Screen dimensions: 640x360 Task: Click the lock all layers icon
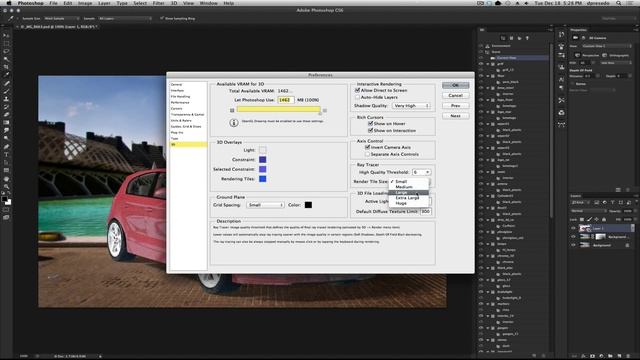click(x=604, y=220)
